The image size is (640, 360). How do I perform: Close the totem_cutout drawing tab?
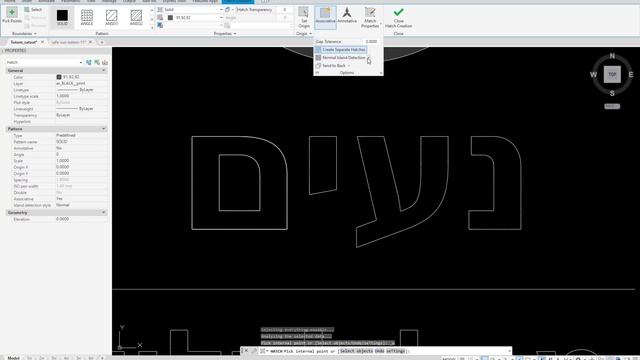pyautogui.click(x=42, y=42)
